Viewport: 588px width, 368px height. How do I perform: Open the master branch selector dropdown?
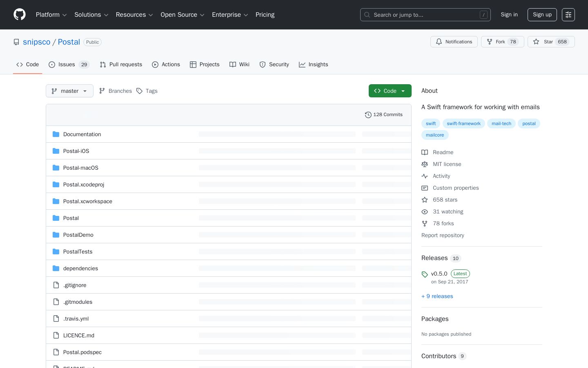(69, 91)
